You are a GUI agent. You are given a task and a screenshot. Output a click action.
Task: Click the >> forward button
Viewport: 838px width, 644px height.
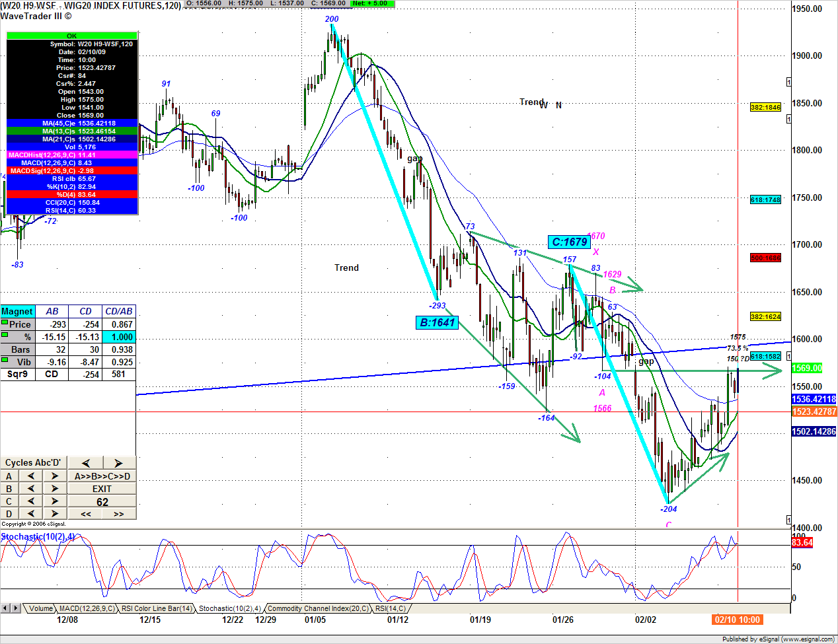[x=118, y=514]
